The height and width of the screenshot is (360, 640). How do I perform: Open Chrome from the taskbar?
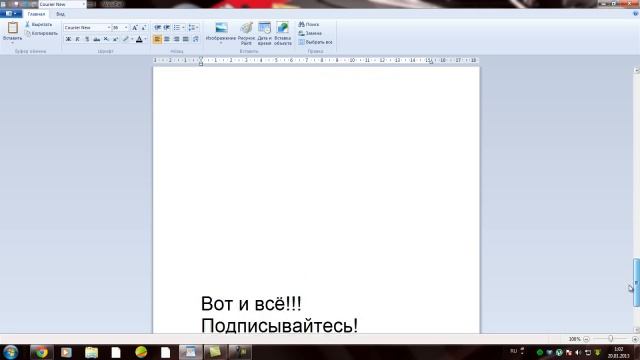pos(41,352)
